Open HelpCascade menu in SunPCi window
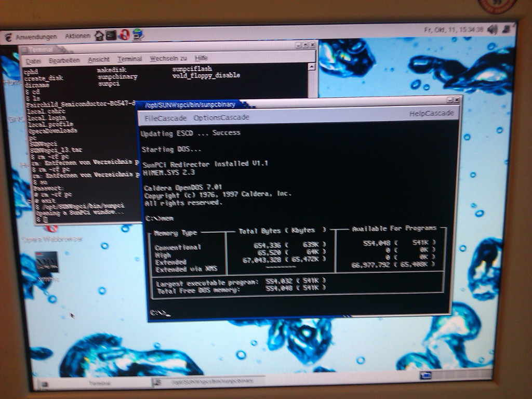This screenshot has width=532, height=399. pyautogui.click(x=431, y=113)
